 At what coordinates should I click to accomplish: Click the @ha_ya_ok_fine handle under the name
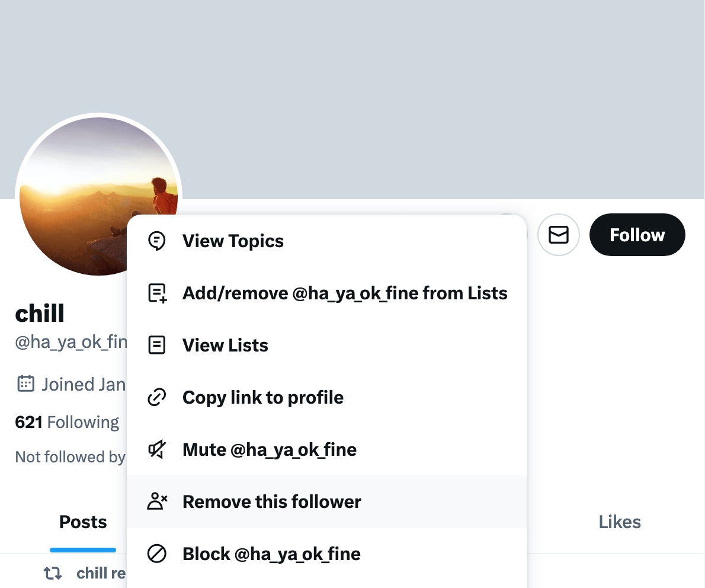[71, 343]
